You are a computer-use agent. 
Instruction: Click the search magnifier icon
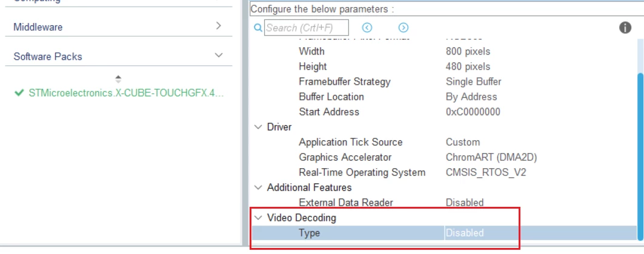(x=258, y=28)
